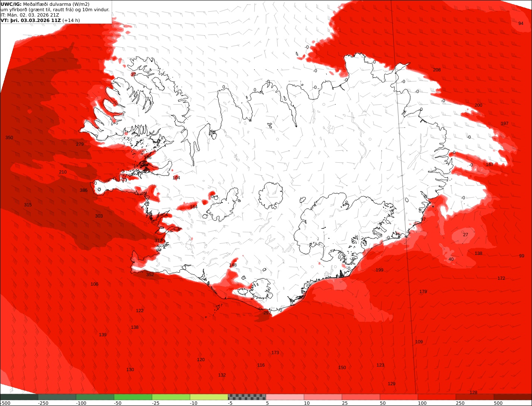
Task: Select the light red swatch between 50 and 100
Action: (399, 397)
